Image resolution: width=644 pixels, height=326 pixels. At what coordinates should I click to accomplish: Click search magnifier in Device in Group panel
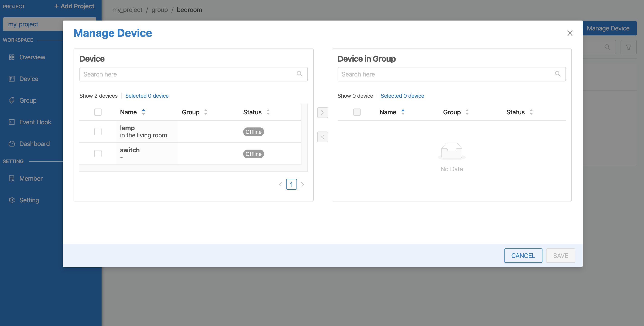tap(558, 74)
